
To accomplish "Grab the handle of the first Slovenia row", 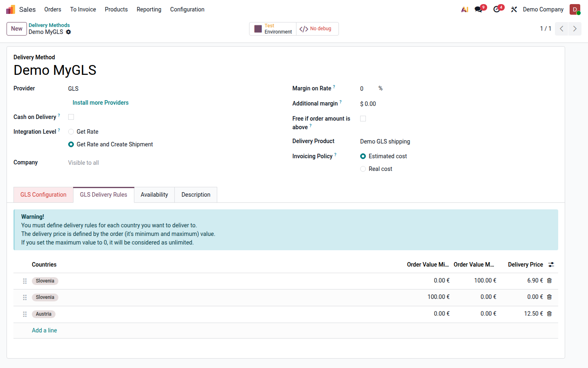I will point(25,281).
